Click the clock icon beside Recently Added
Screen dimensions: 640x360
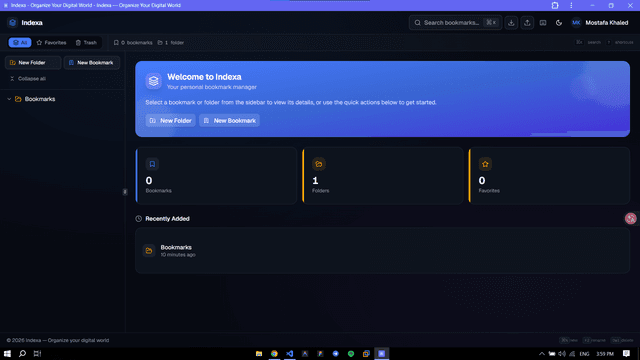click(x=139, y=219)
